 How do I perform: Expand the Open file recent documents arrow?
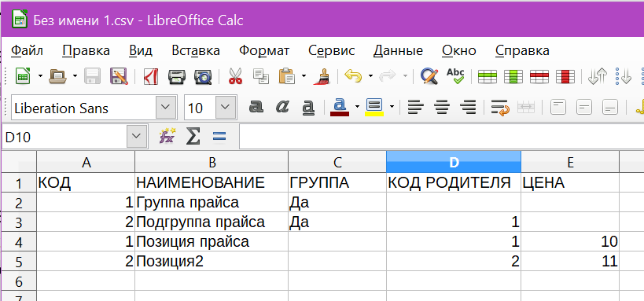[x=75, y=76]
